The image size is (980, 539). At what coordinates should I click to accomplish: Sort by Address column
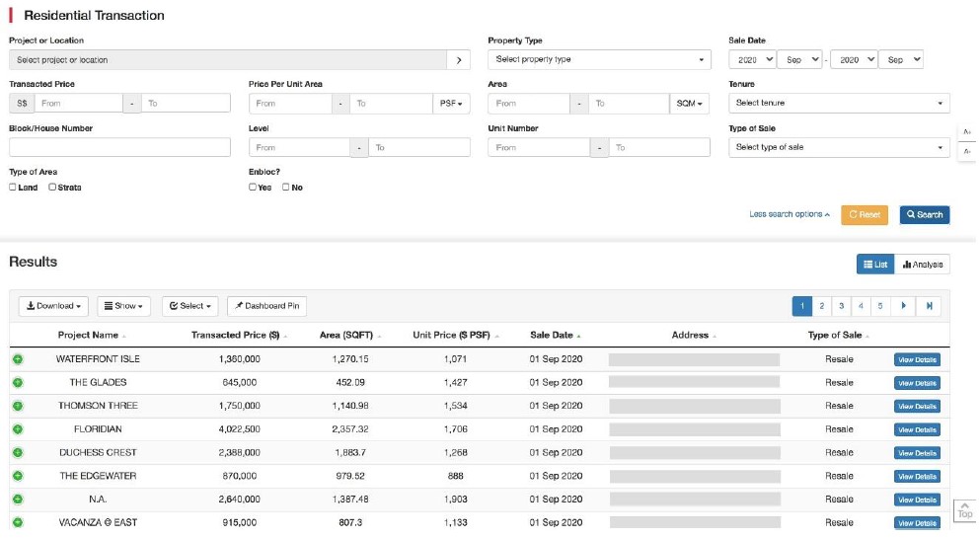tap(694, 336)
